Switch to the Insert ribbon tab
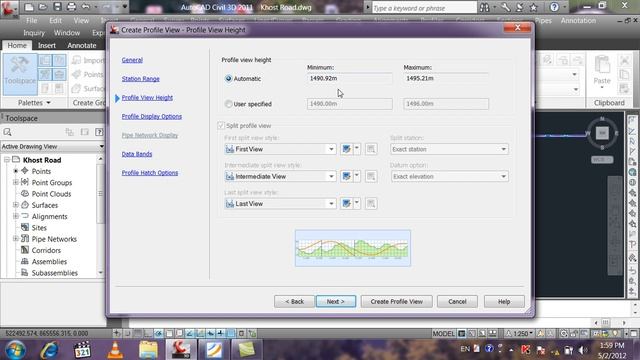 47,45
